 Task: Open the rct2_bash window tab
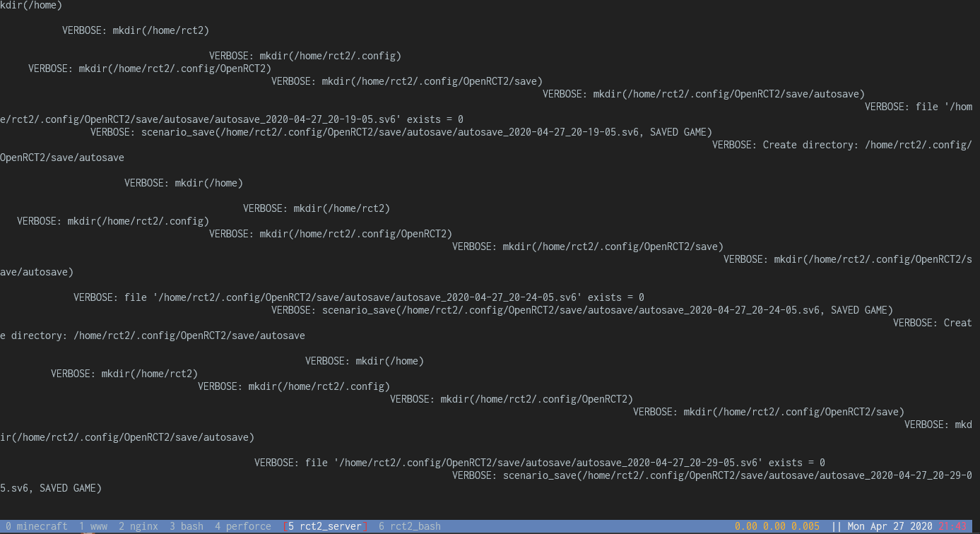410,526
